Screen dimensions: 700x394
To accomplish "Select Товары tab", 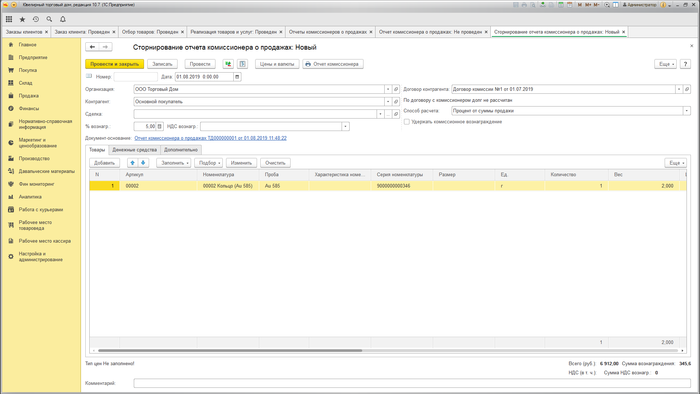I will (97, 150).
